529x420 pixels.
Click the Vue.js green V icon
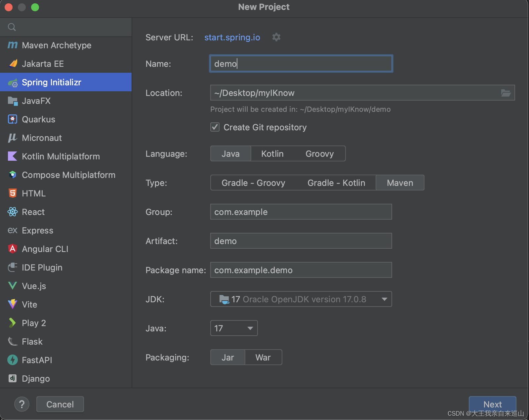13,286
